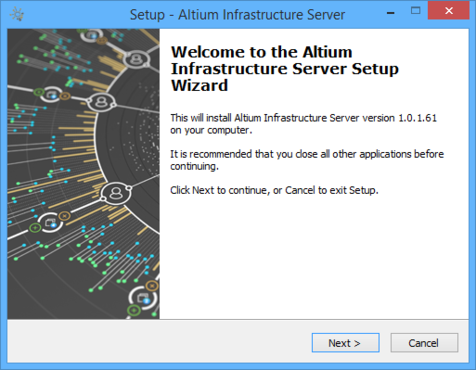Minimize the Altium setup window
Image resolution: width=476 pixels, height=370 pixels.
(391, 13)
